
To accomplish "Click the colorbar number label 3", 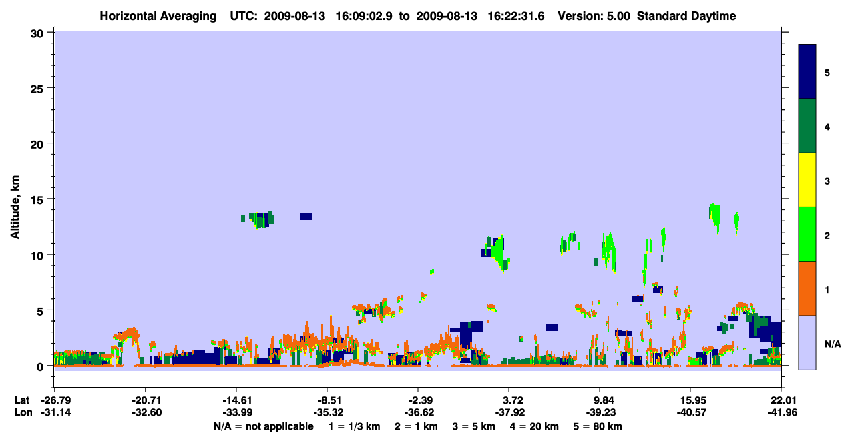I will coord(827,181).
